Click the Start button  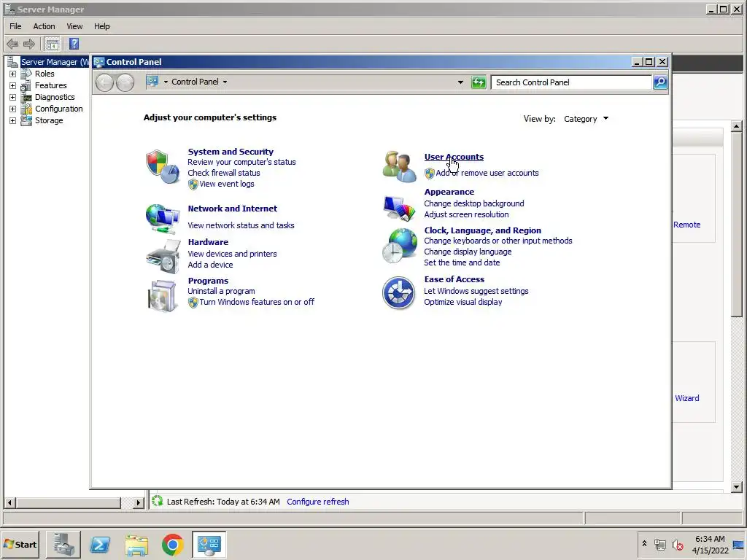click(x=20, y=544)
